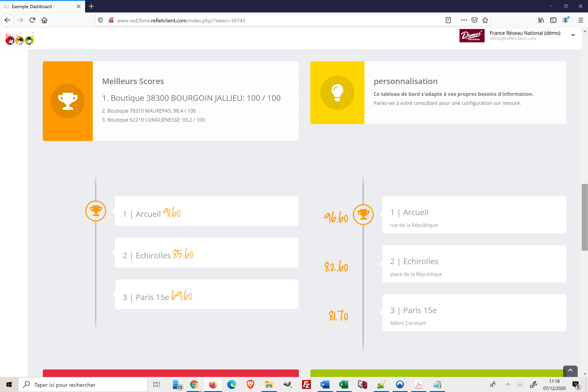588x392 pixels.
Task: Click the three funny faces site logo
Action: point(20,39)
